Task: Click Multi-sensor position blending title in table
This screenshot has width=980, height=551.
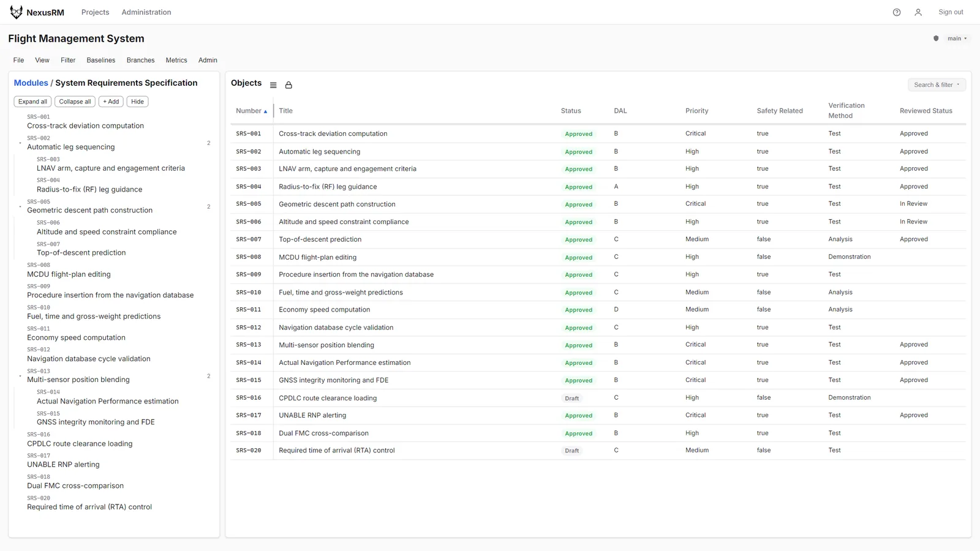Action: point(326,345)
